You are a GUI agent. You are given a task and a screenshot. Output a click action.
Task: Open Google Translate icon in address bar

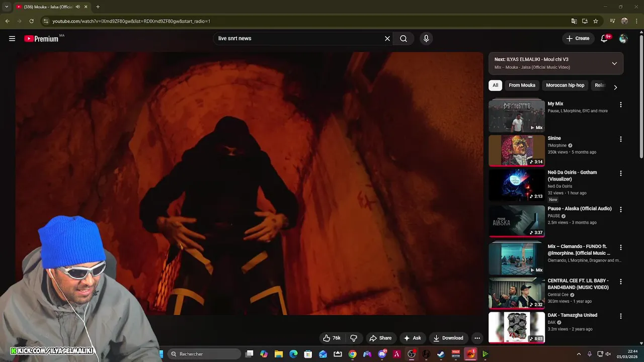[574, 21]
